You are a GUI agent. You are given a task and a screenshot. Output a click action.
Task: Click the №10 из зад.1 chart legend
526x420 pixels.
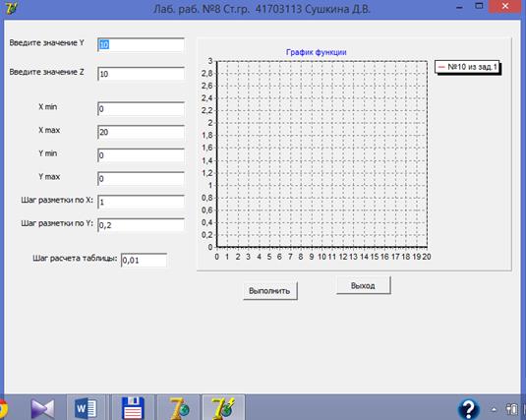coord(468,67)
